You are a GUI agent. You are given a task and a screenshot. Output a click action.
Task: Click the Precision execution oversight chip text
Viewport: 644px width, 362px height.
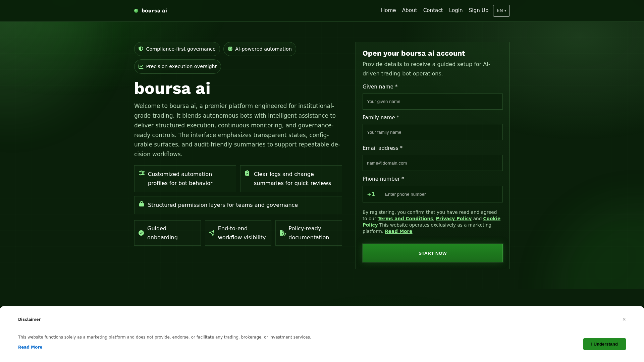point(181,66)
